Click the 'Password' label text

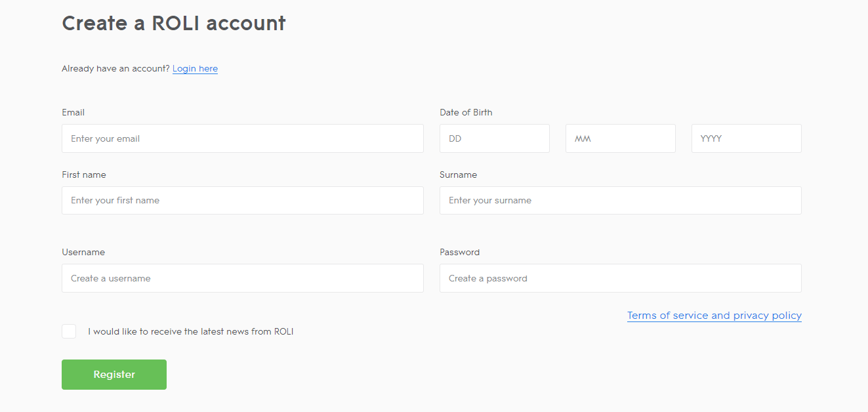click(460, 252)
